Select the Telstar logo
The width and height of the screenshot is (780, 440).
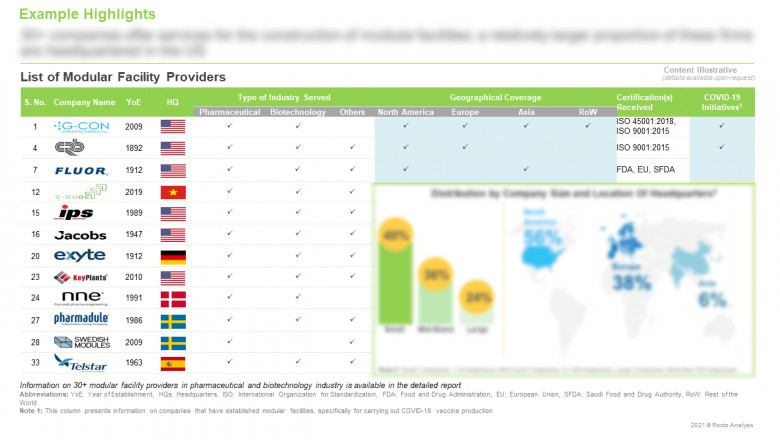pos(80,362)
